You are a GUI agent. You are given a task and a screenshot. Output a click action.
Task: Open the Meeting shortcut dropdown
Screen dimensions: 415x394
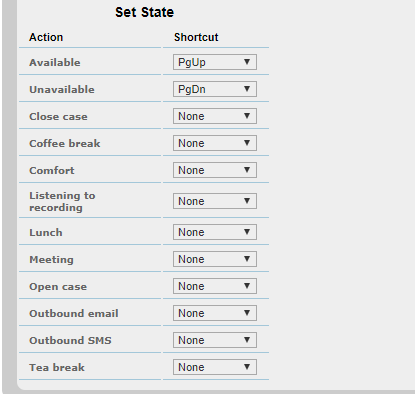point(215,259)
